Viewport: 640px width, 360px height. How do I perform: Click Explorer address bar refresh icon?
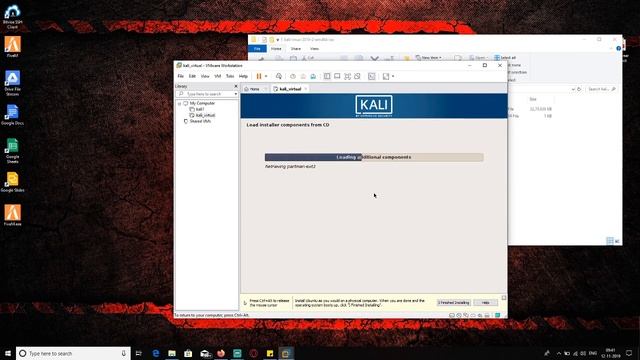coord(579,89)
